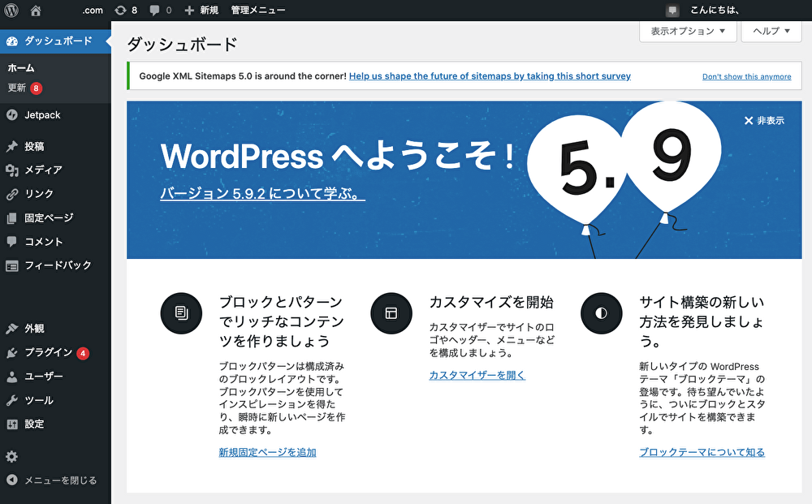This screenshot has height=504, width=812.
Task: Click the user avatar icon at top right
Action: pos(672,11)
